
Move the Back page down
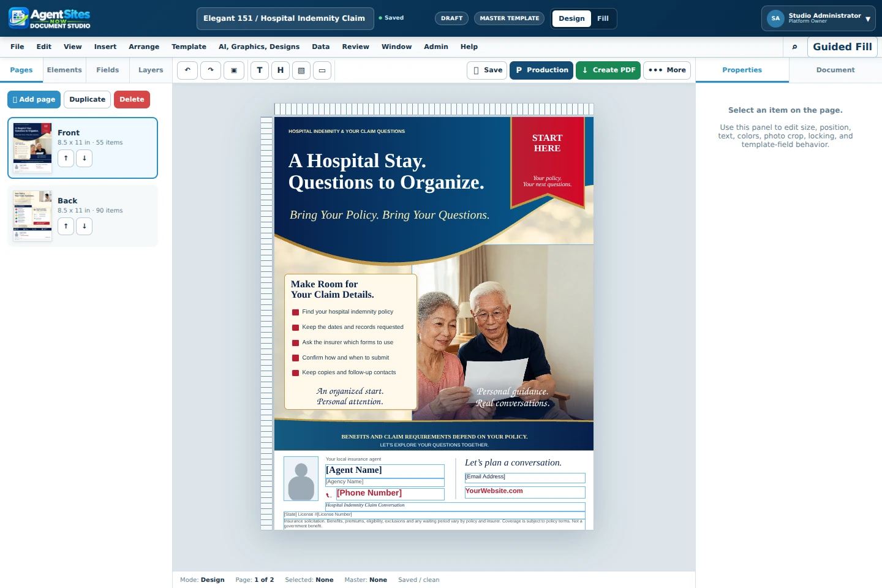(x=85, y=226)
